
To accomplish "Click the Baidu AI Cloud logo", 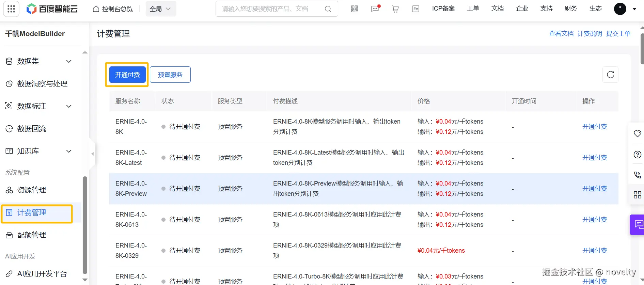I will (x=52, y=9).
